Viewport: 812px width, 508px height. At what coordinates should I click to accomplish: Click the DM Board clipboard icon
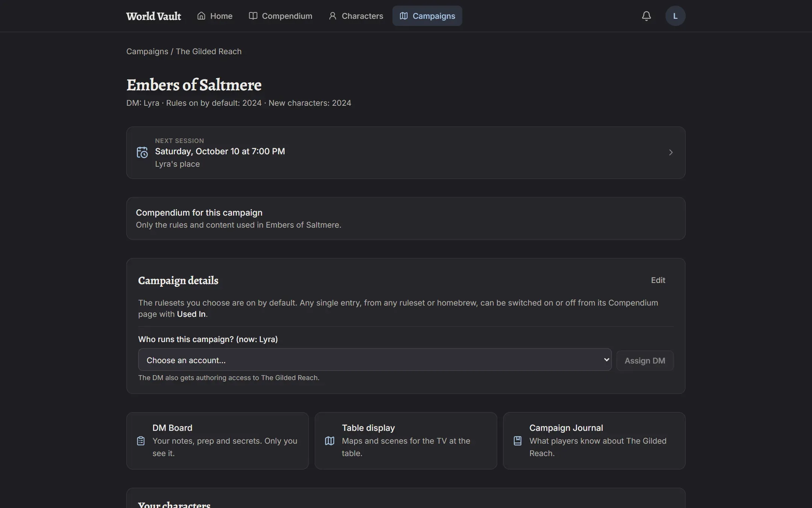point(141,441)
